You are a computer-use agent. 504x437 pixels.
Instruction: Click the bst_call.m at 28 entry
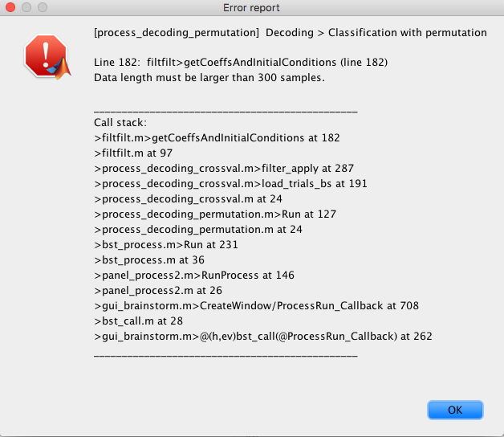(x=138, y=321)
